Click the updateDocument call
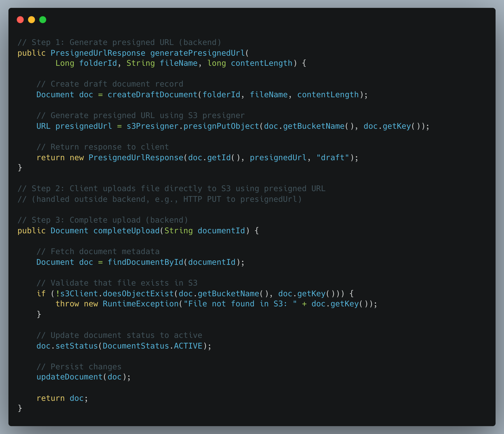Screen dimensions: 504x434 click(x=69, y=377)
